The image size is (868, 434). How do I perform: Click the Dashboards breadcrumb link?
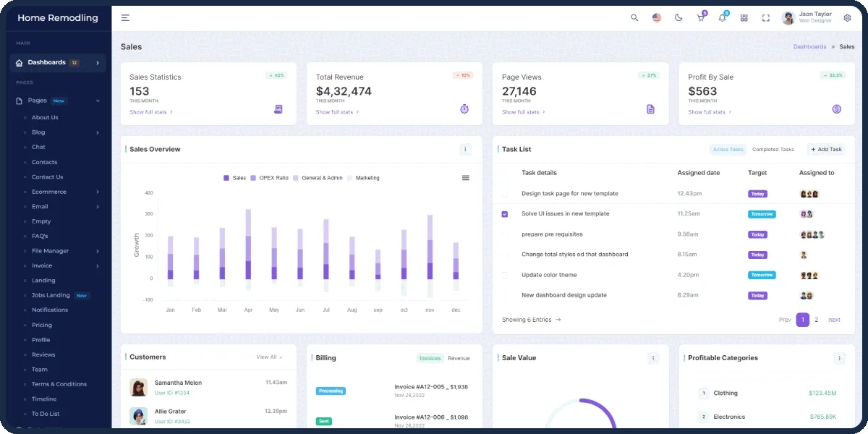[x=809, y=47]
